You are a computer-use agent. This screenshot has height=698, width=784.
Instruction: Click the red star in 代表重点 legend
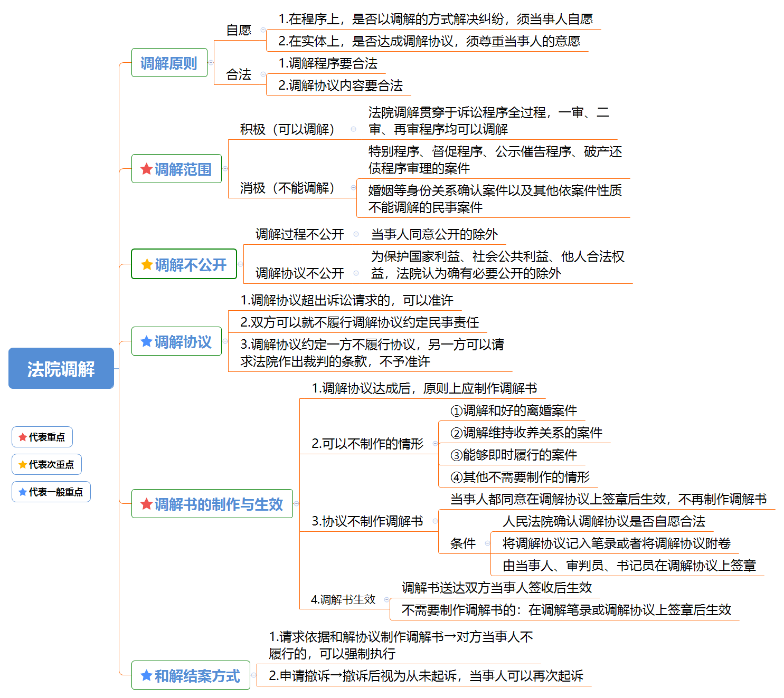23,437
